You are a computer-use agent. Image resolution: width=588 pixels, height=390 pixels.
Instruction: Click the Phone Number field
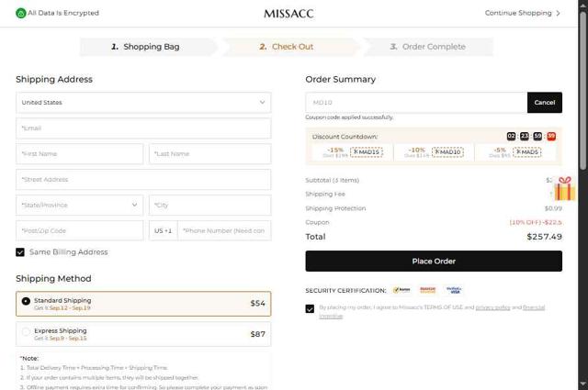(x=224, y=230)
